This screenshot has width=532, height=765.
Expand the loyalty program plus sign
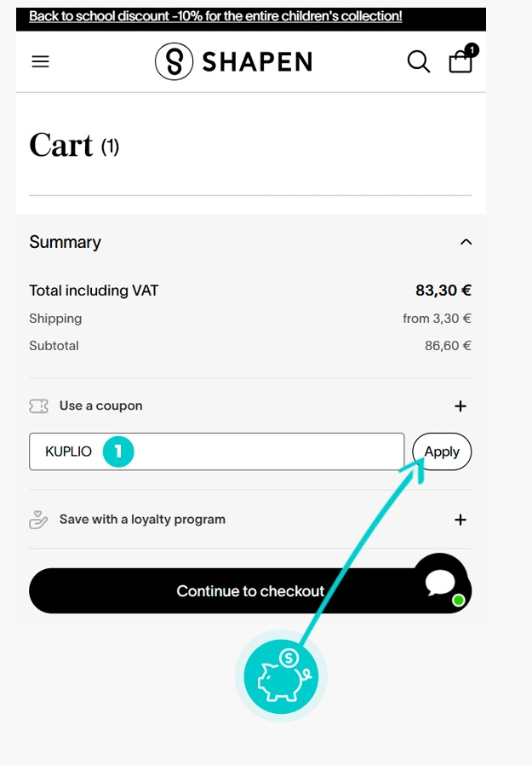[460, 520]
